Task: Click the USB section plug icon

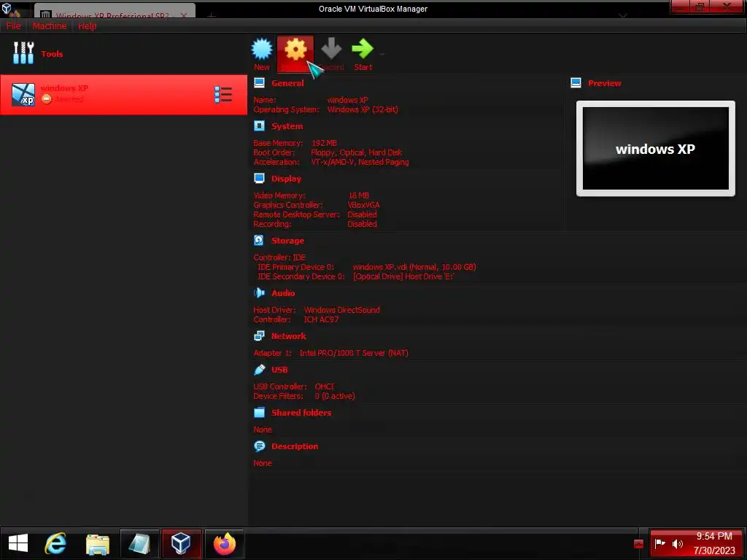Action: tap(259, 370)
